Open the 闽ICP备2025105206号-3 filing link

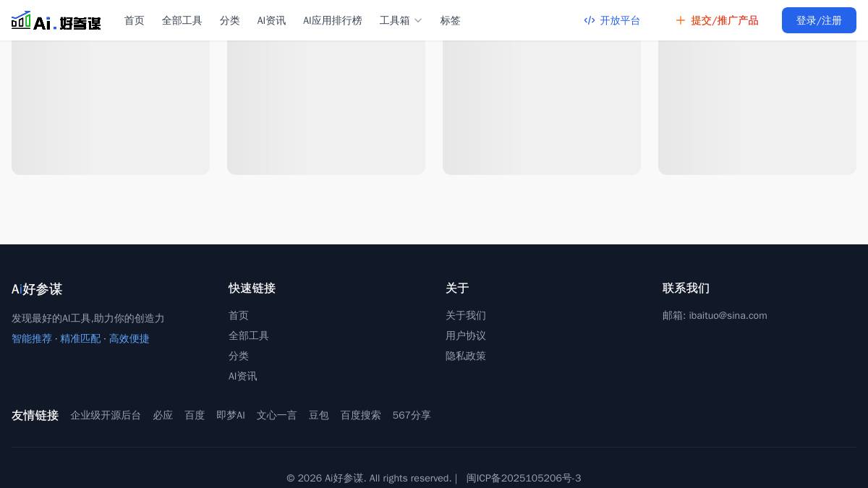pyautogui.click(x=523, y=478)
